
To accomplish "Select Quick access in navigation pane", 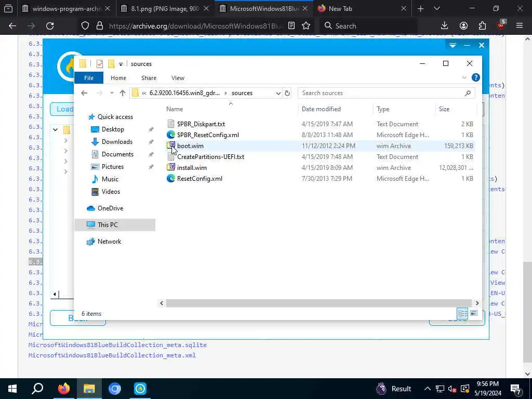I will click(115, 117).
